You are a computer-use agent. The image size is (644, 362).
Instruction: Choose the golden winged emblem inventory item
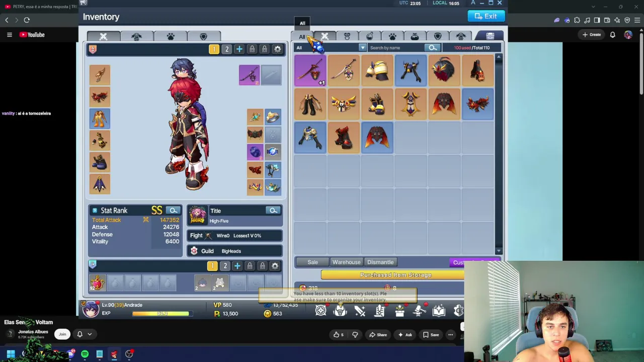[x=344, y=104]
